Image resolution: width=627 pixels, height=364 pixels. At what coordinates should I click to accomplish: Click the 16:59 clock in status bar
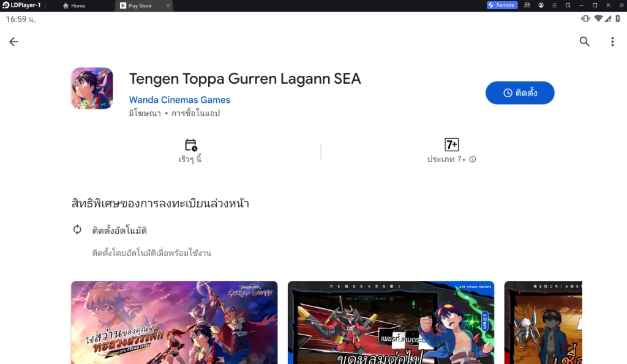pos(21,19)
